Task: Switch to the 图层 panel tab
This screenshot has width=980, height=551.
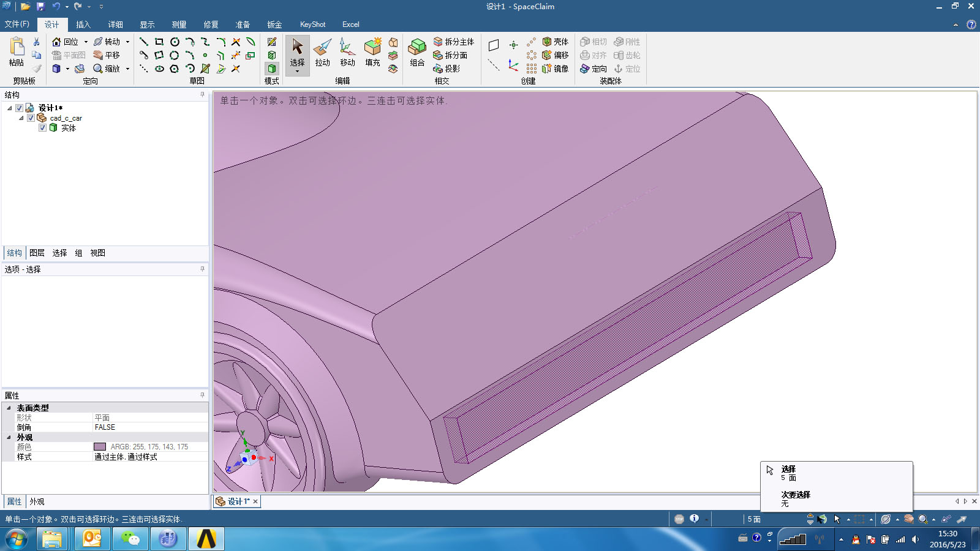Action: (37, 253)
